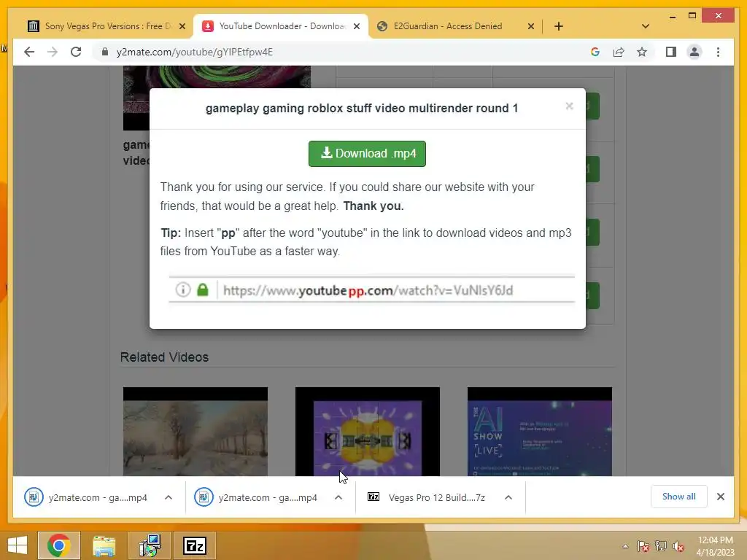Open the clock showing 12:04 PM
This screenshot has height=560, width=747.
tap(716, 546)
